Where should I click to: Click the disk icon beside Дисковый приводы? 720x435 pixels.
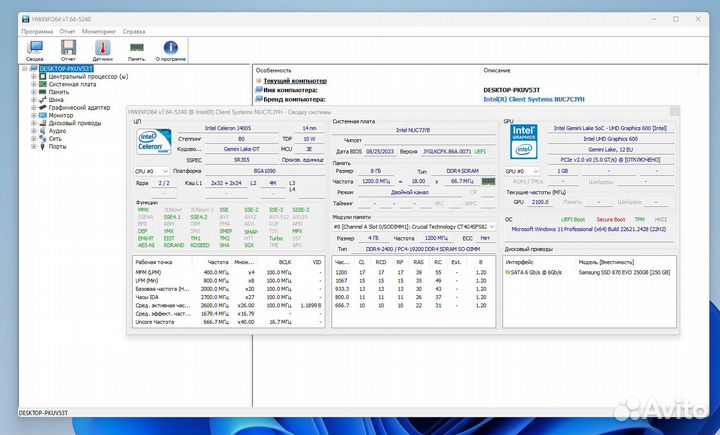coord(43,123)
